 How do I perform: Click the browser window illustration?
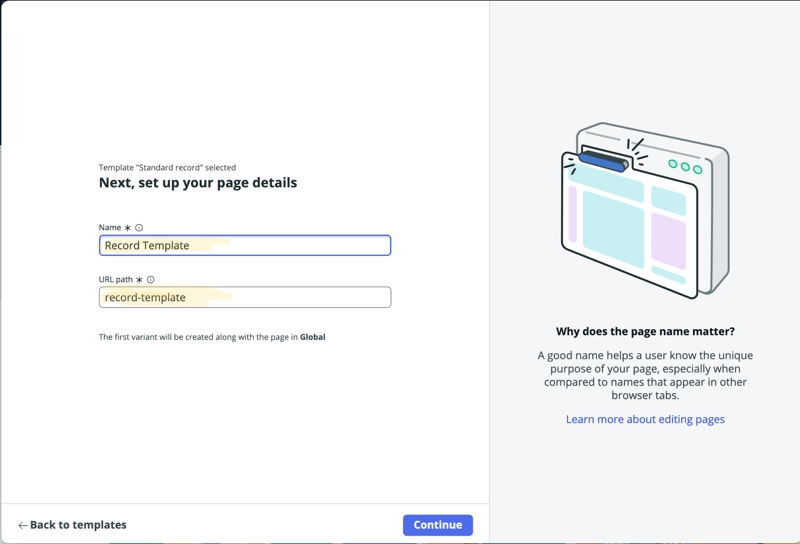tap(644, 211)
